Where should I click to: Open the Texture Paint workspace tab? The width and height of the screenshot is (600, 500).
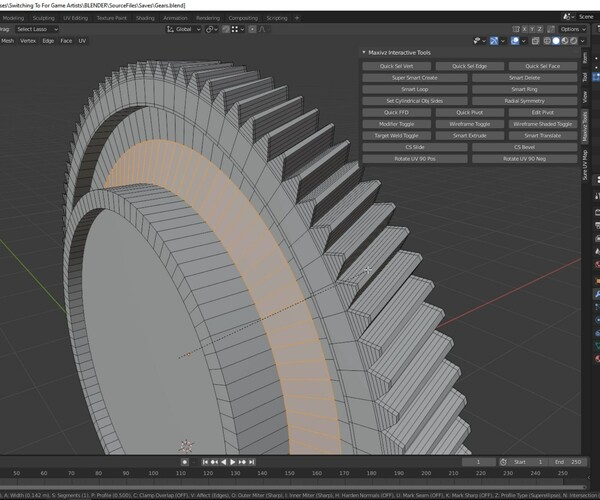point(111,18)
